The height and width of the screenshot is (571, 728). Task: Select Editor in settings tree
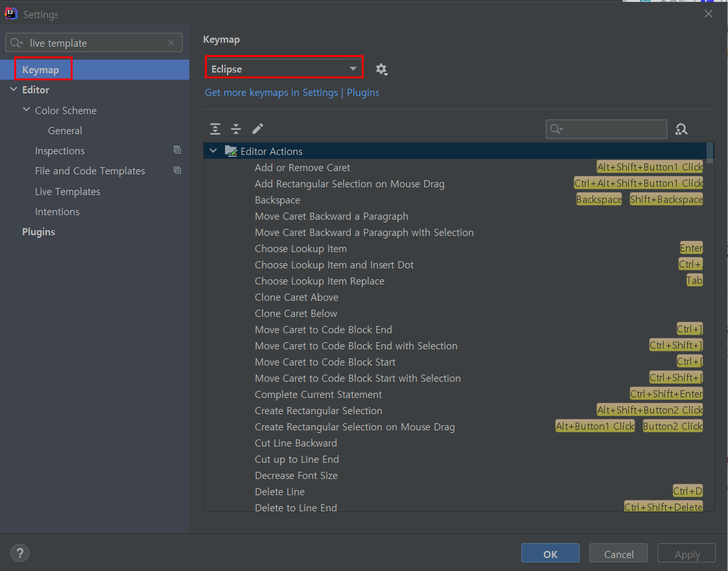[x=36, y=89]
